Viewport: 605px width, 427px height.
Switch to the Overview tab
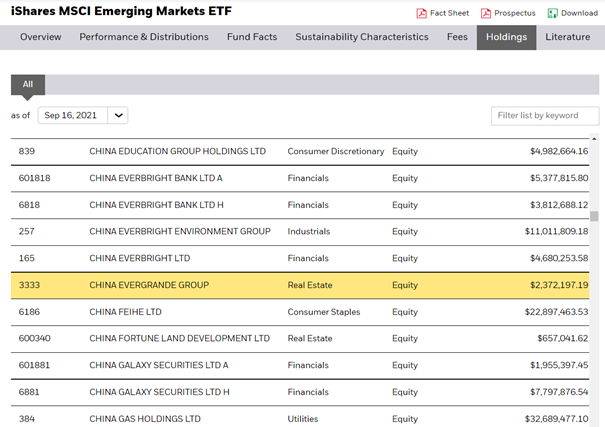click(x=41, y=37)
